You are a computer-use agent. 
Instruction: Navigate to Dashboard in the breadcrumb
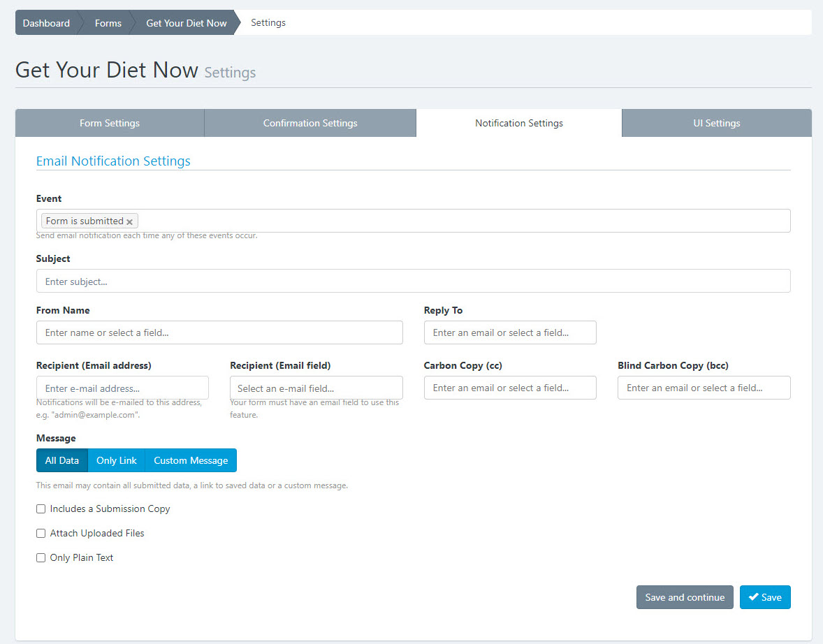(46, 23)
